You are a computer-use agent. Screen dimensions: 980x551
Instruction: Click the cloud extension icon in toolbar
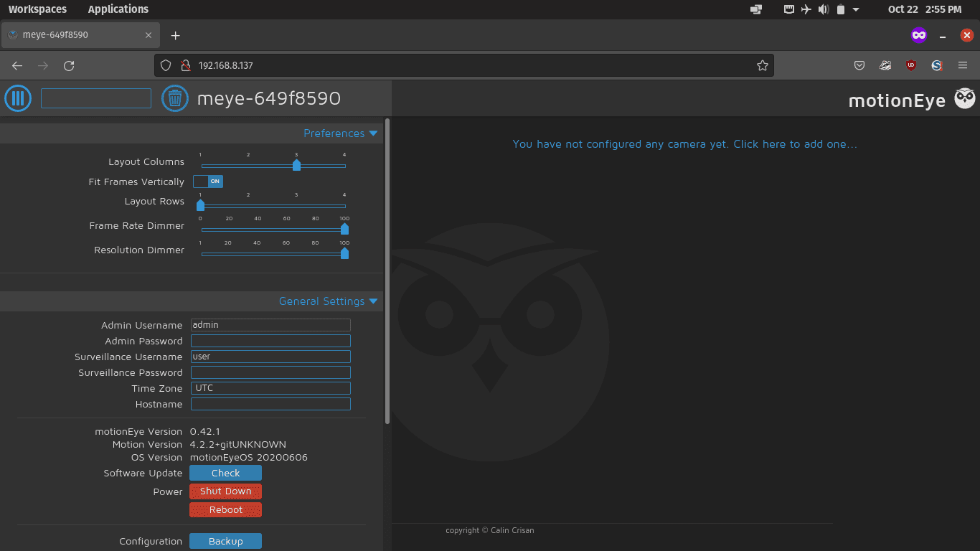[885, 65]
